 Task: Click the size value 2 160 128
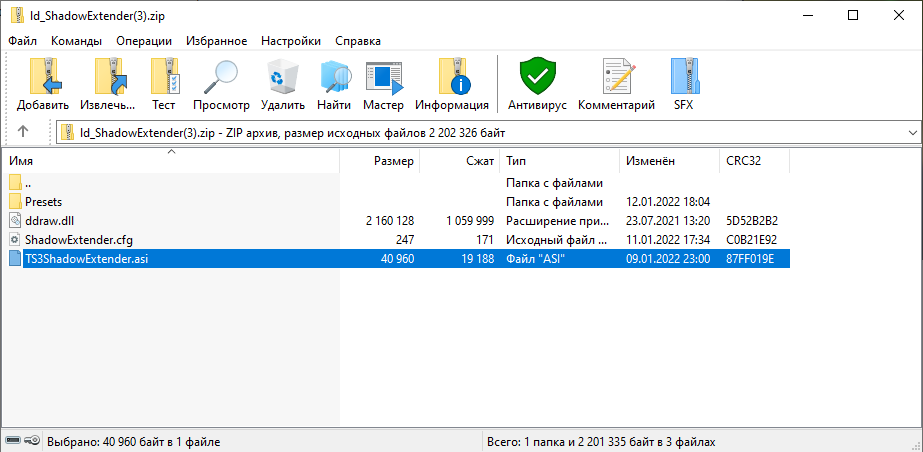390,221
